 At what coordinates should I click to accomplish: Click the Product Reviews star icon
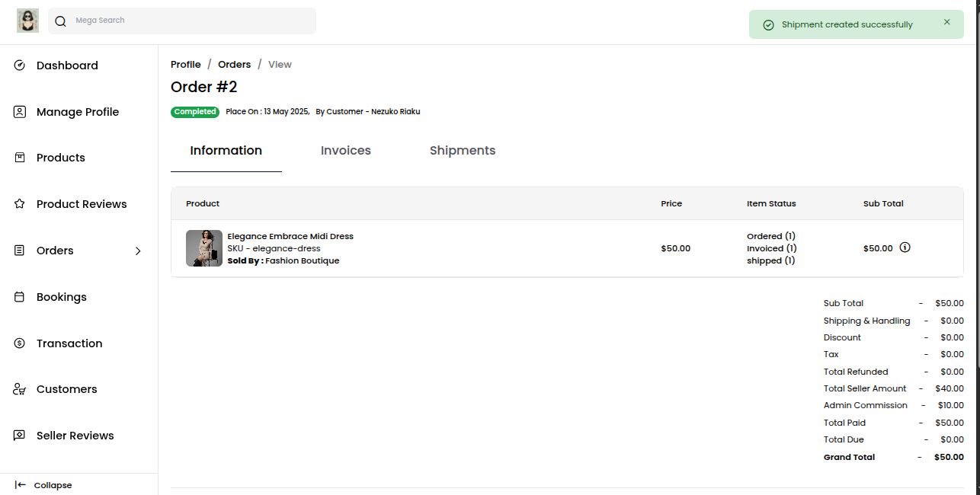19,204
